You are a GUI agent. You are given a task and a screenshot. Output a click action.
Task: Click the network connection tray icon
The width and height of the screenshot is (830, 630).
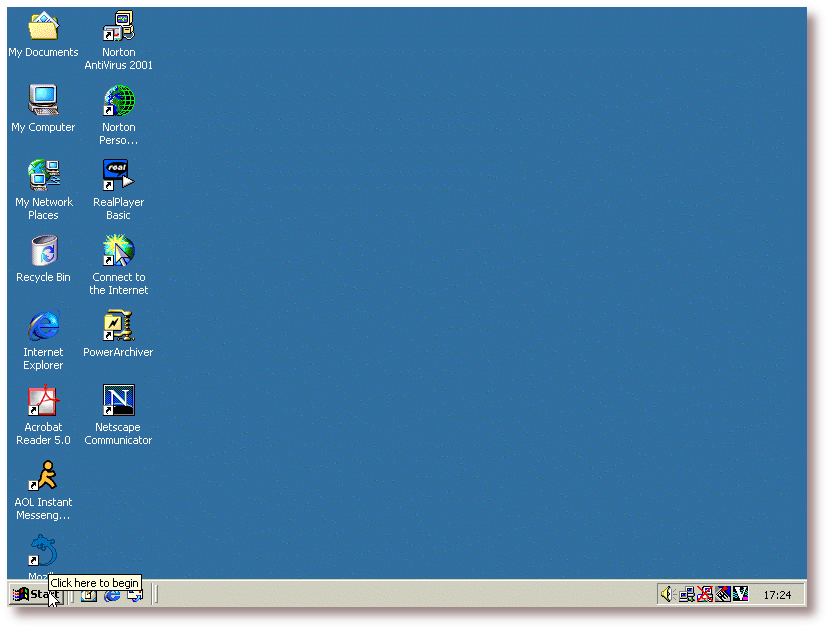[x=687, y=594]
